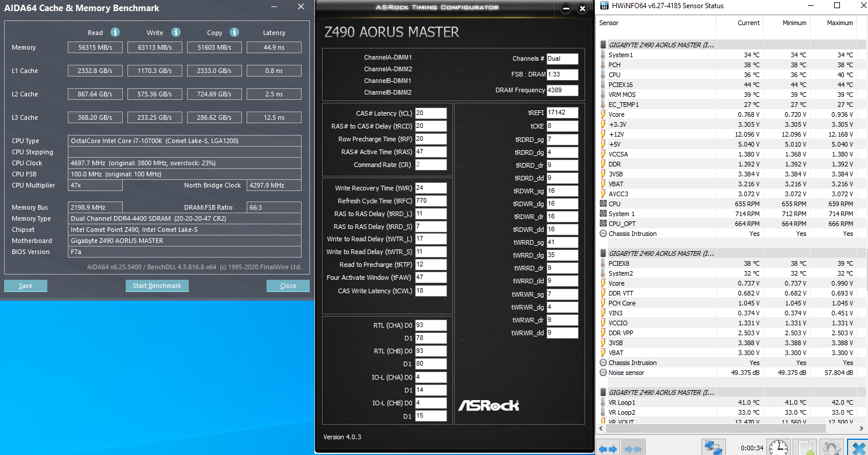Click the L1 Cache Write value 1170.3 GB/s
The height and width of the screenshot is (455, 868).
click(155, 71)
